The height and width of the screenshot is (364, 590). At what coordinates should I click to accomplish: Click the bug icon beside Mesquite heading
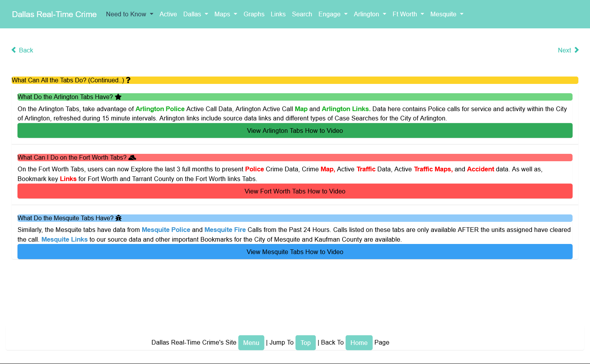click(118, 218)
